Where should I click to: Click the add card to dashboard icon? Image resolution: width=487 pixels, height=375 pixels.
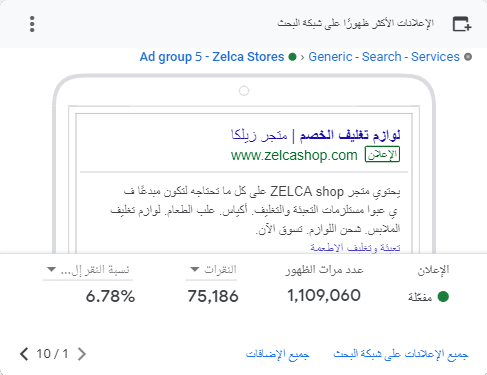pos(462,24)
